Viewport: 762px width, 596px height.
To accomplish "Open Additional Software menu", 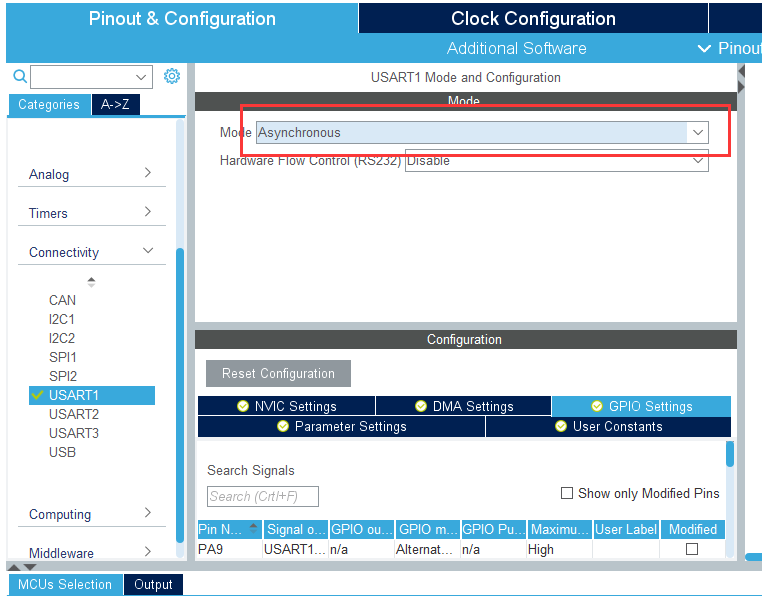I will (x=517, y=48).
